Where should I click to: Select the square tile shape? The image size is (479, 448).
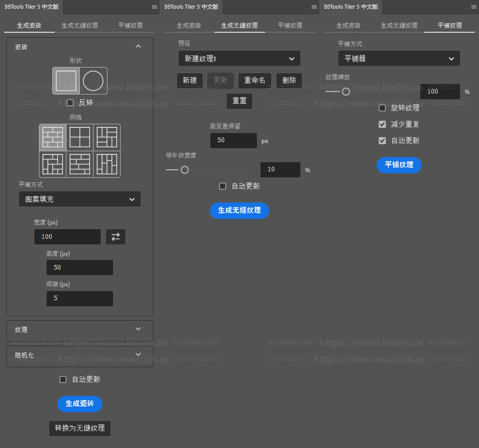66,81
